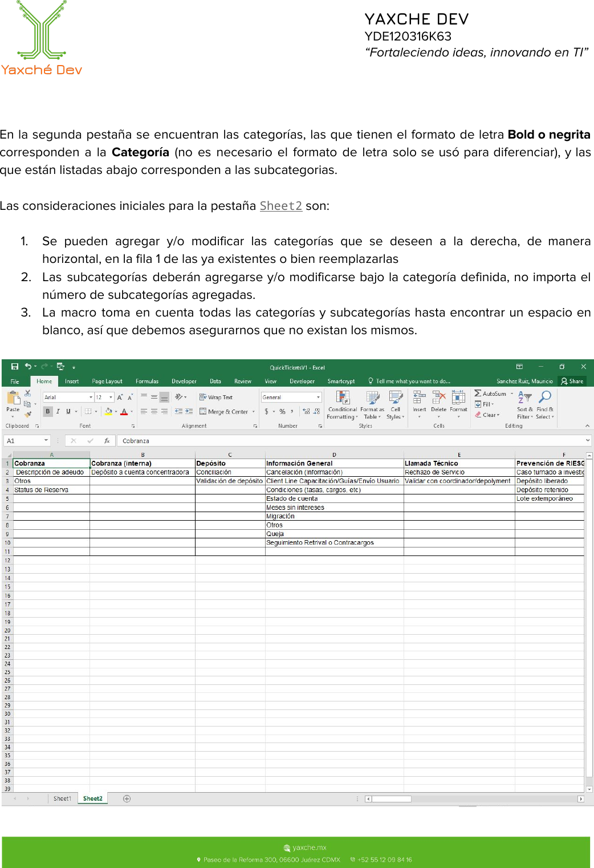
Task: Toggle Bottom Align button
Action: pyautogui.click(x=164, y=397)
